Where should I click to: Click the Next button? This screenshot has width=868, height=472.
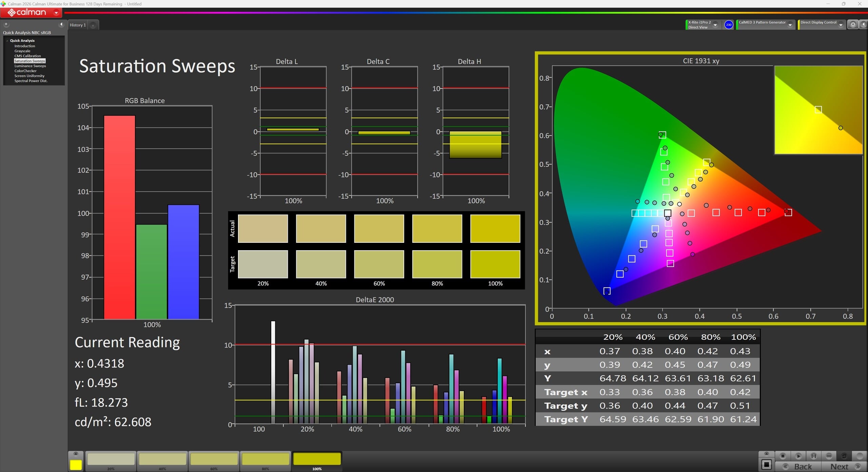[844, 467]
